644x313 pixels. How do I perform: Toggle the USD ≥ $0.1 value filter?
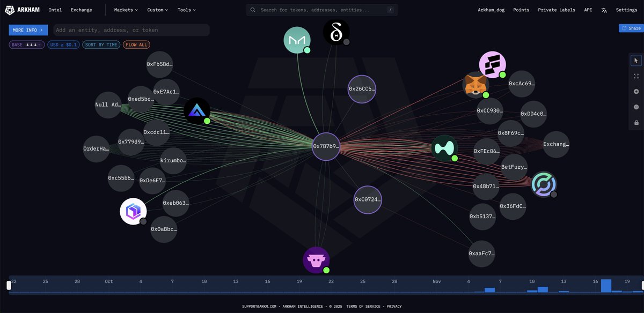tap(63, 44)
